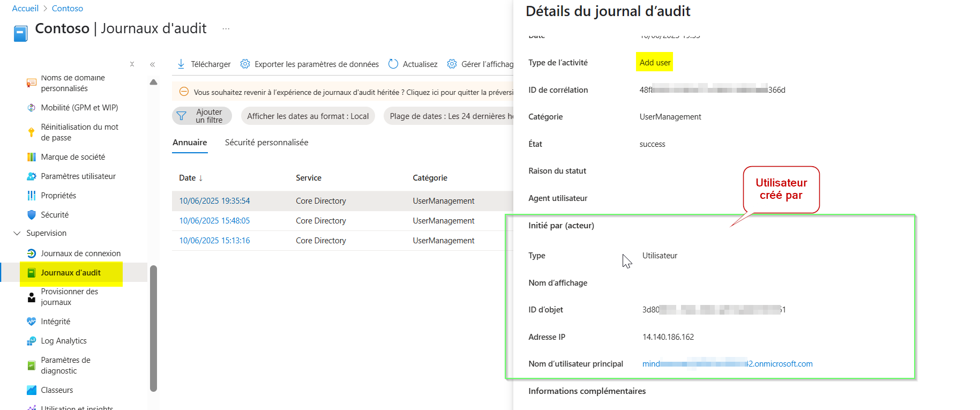980x410 pixels.
Task: Click the Actualisez refresh icon
Action: pyautogui.click(x=393, y=64)
